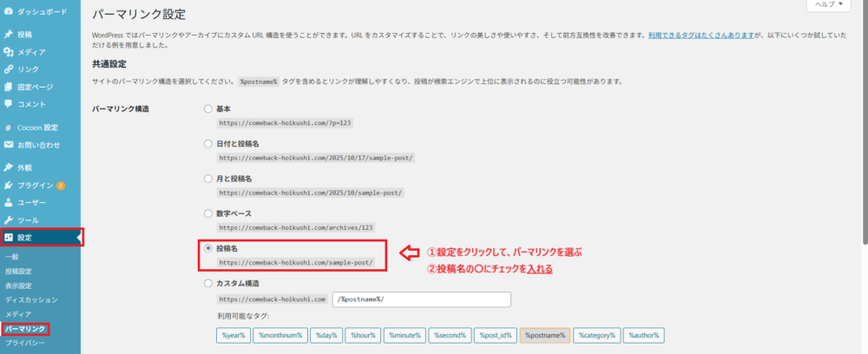Choose the 数字ベース radio option
Image resolution: width=868 pixels, height=354 pixels.
207,213
